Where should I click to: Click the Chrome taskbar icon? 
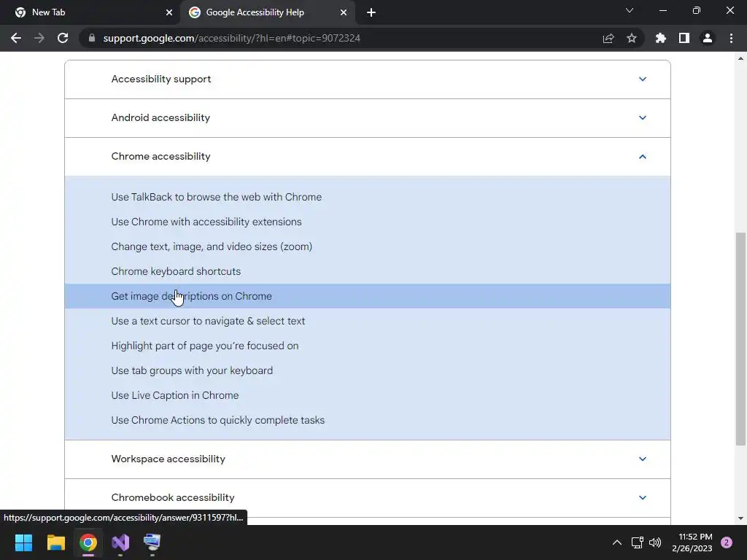click(88, 542)
